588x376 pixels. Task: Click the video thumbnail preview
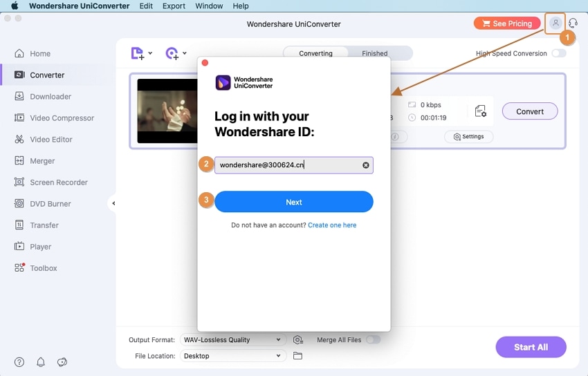(167, 111)
